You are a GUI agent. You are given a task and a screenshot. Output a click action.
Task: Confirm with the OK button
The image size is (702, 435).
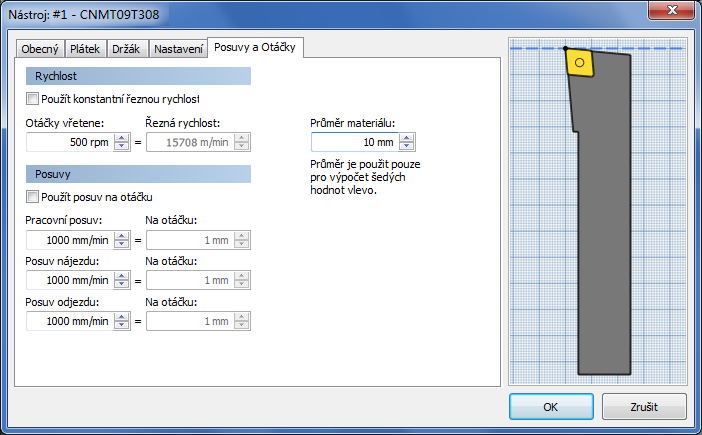(551, 407)
